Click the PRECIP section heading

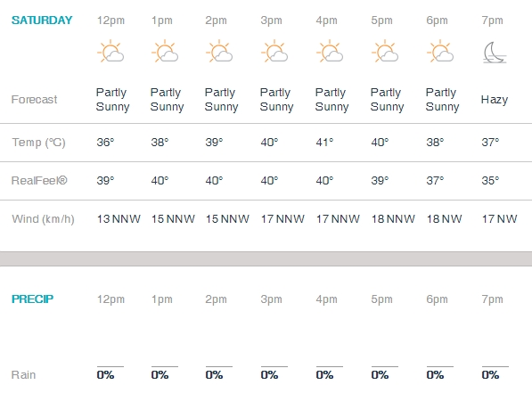click(33, 299)
